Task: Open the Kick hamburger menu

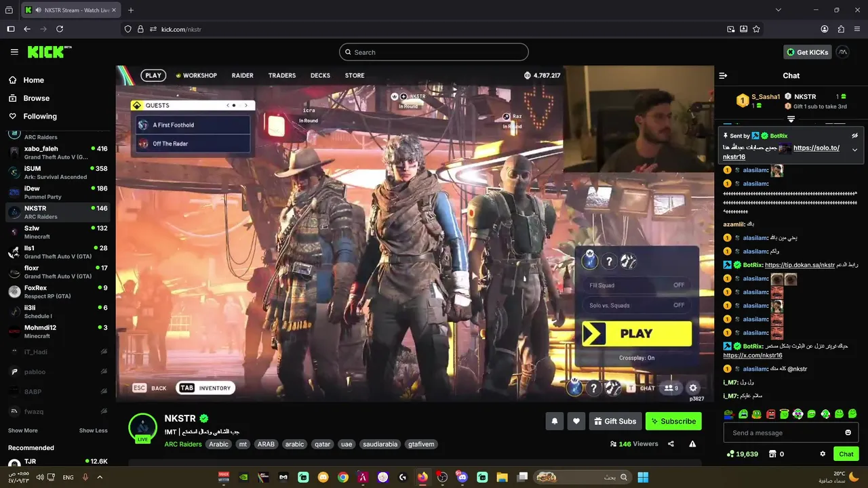Action: pyautogui.click(x=14, y=52)
